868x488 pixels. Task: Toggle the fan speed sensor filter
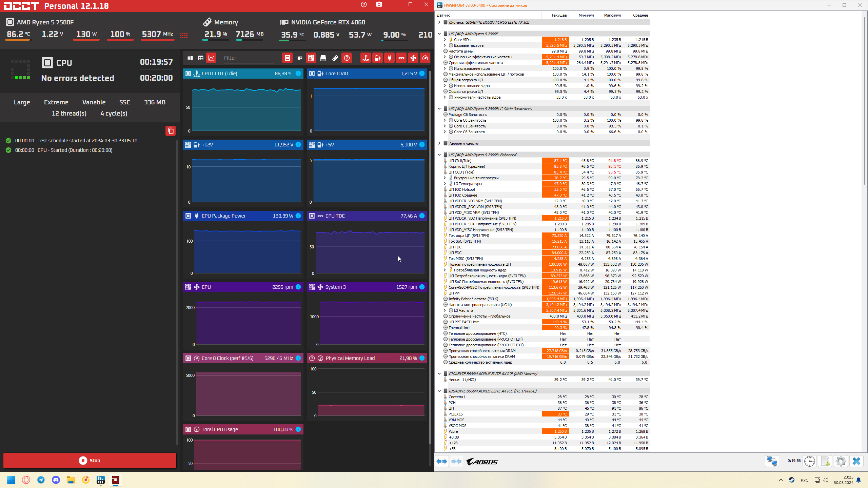[x=413, y=58]
